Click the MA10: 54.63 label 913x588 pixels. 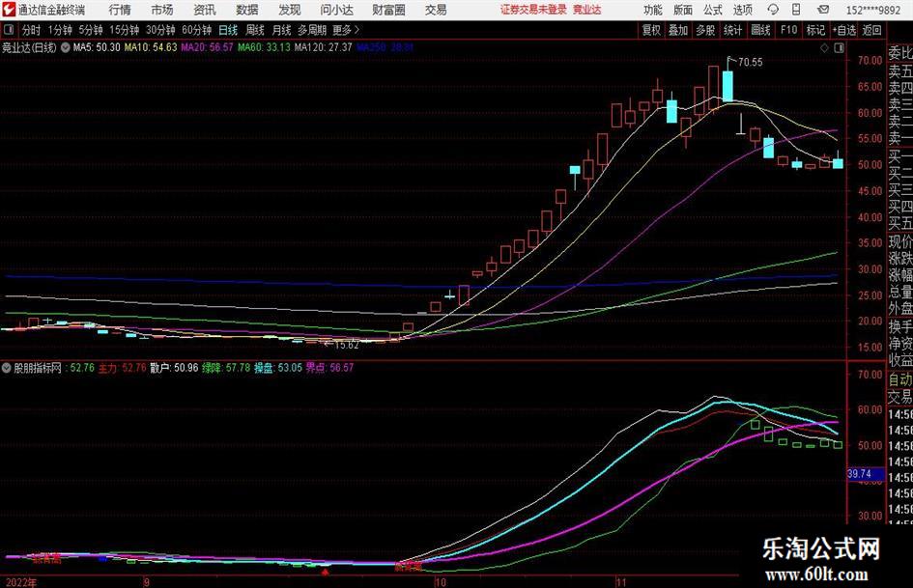150,47
